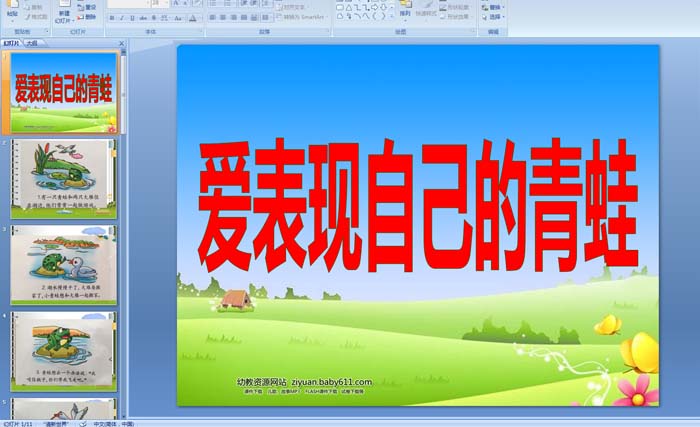This screenshot has width=700, height=427.
Task: Click the Arrange objects icon
Action: tap(405, 10)
